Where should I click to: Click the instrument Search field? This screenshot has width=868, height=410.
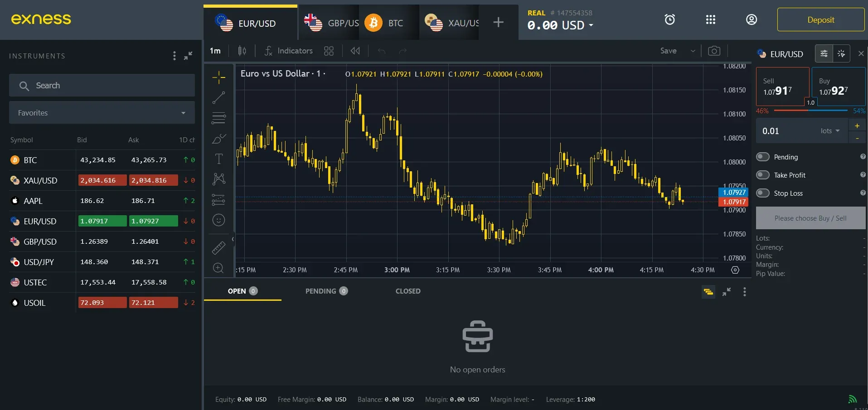click(x=102, y=85)
